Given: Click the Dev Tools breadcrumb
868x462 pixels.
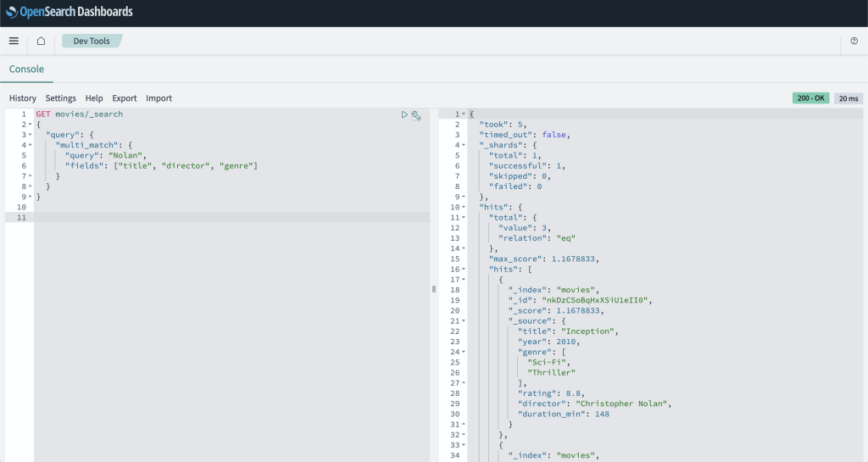Looking at the screenshot, I should pos(91,41).
